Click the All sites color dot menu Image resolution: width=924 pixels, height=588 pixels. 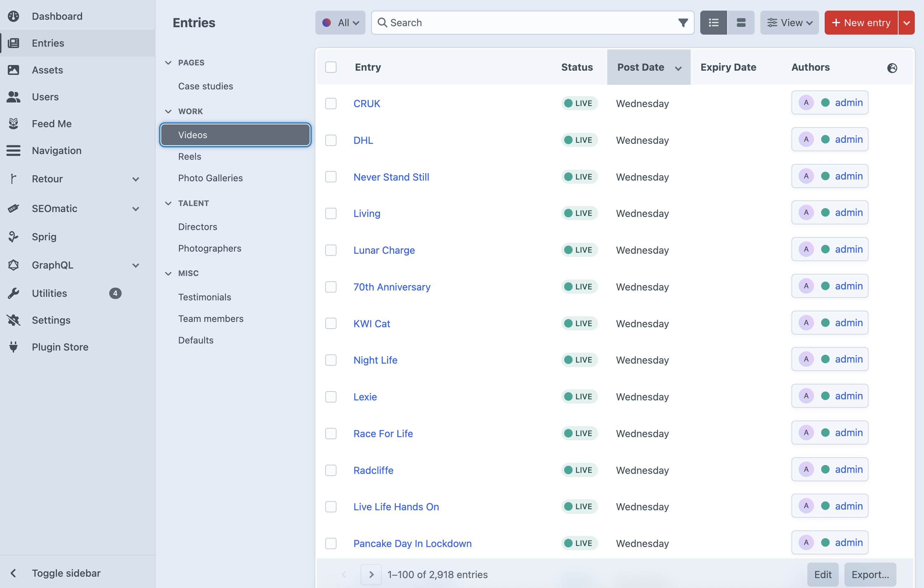pos(340,23)
